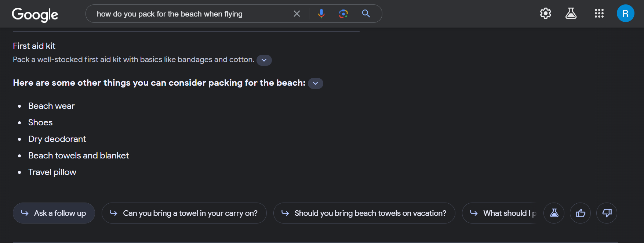Expand 'other things you can consider' chevron
This screenshot has height=243, width=644.
coord(315,83)
